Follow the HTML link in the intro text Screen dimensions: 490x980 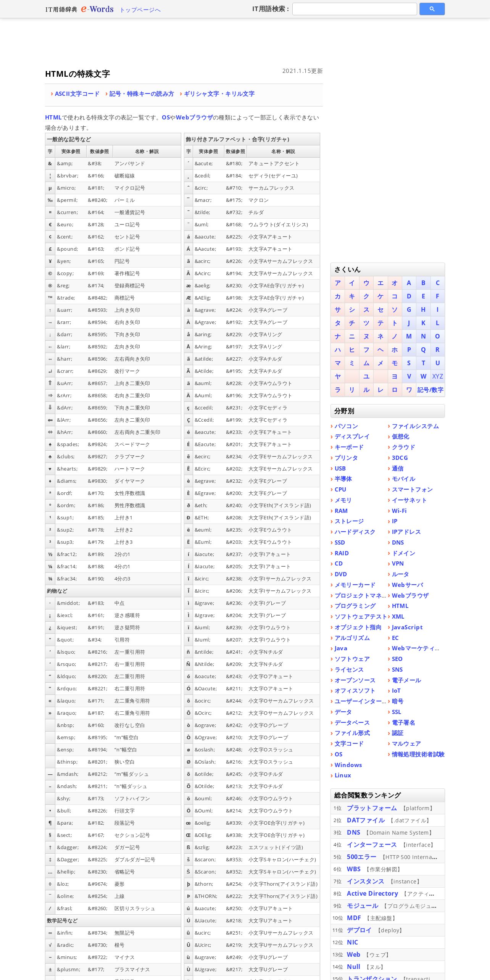[53, 118]
